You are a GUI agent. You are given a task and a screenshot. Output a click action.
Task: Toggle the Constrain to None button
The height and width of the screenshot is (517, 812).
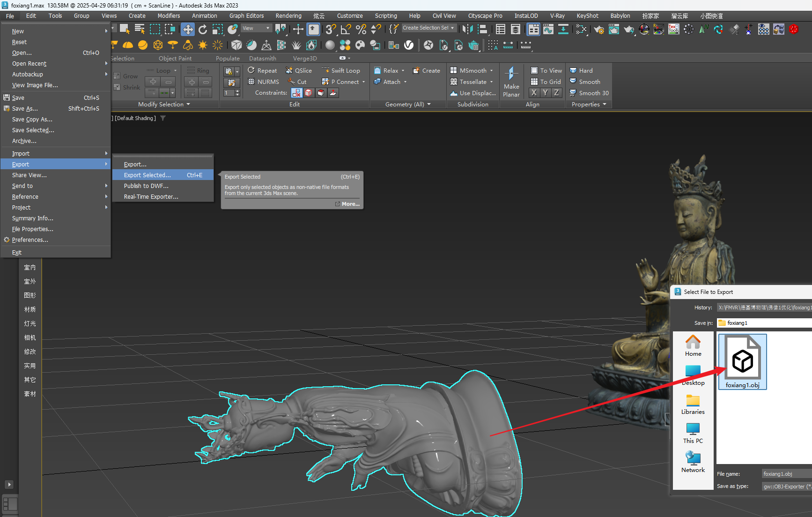pos(296,93)
